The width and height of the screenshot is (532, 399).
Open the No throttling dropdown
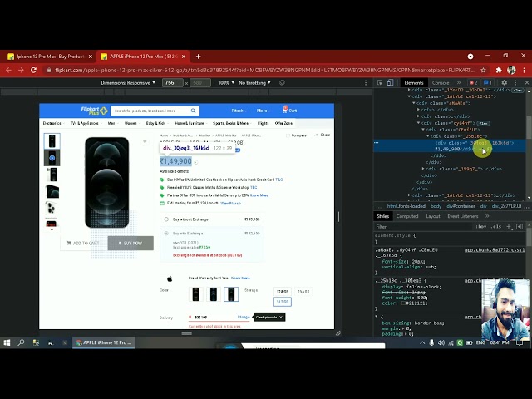(254, 83)
